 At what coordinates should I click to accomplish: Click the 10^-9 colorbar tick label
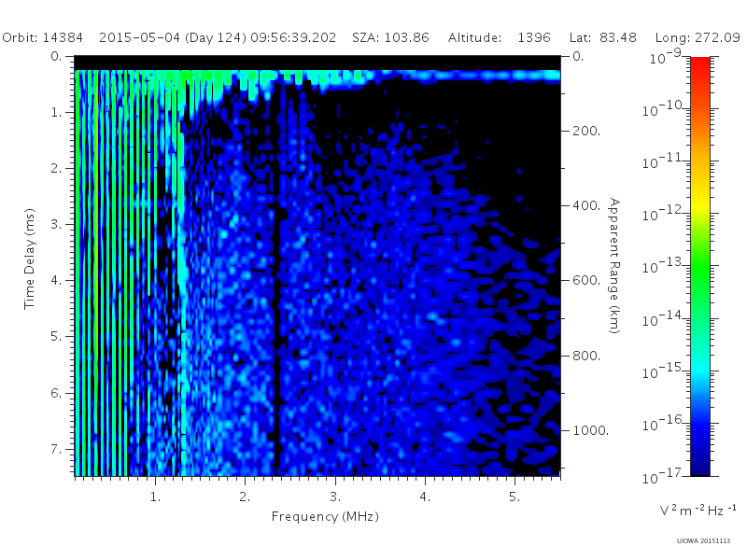click(666, 57)
